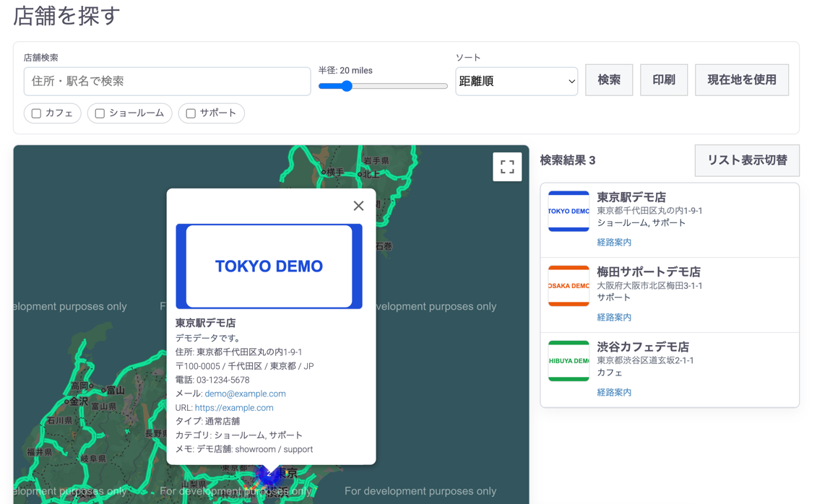Click the TOKYO DEMO thumbnail in results
The width and height of the screenshot is (817, 504).
click(x=569, y=211)
